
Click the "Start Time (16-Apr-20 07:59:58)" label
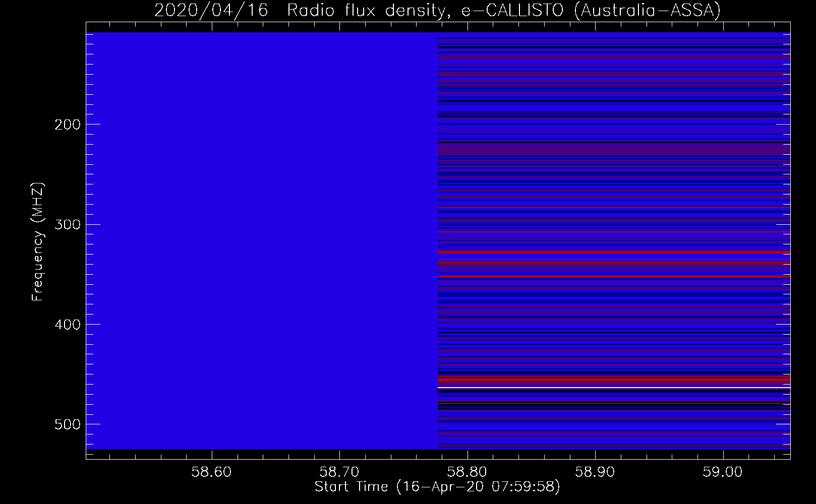point(437,487)
